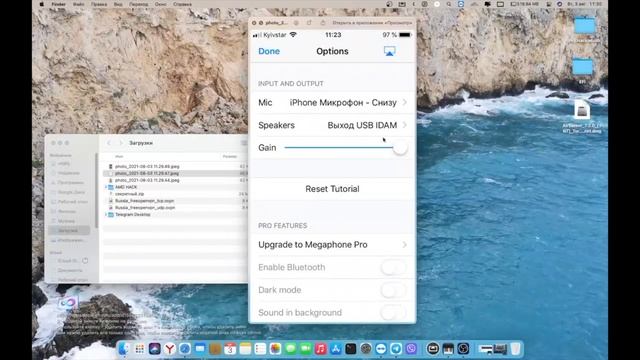This screenshot has width=640, height=360.
Task: Open Terminal from the Dock
Action: coord(351,349)
